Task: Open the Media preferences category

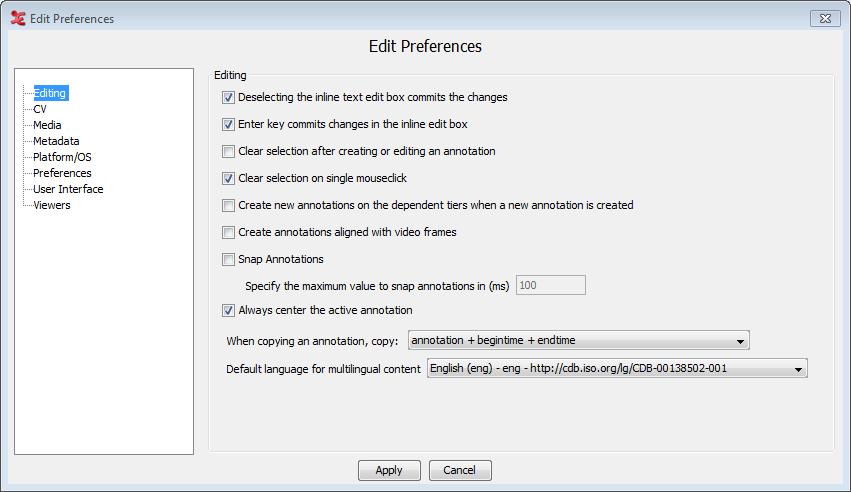Action: 47,125
